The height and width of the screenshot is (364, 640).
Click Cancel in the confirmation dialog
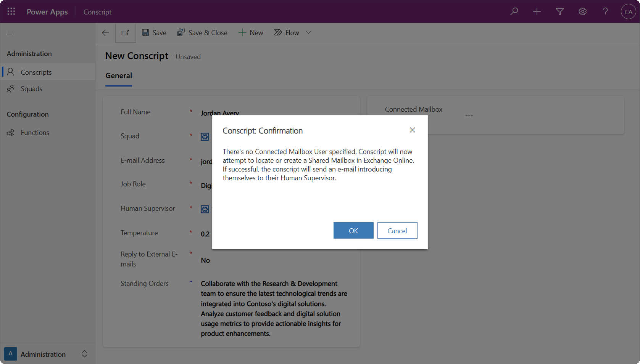[x=397, y=231]
